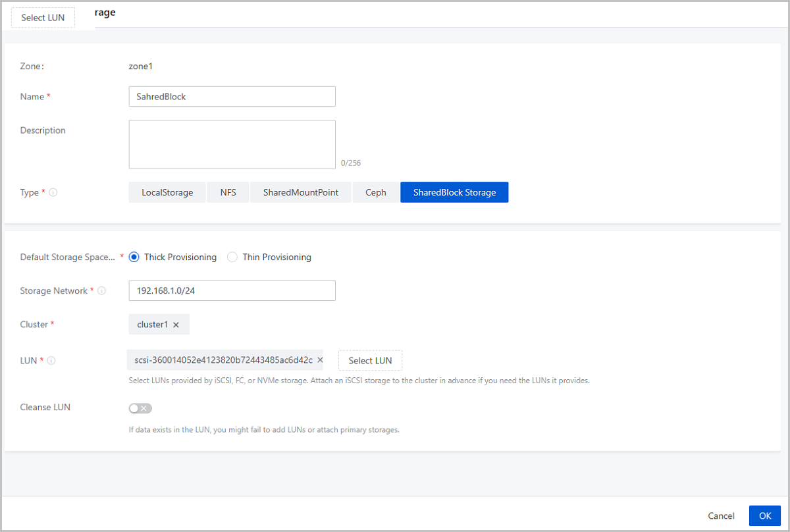The height and width of the screenshot is (532, 790).
Task: Confirm with the OK button
Action: click(x=765, y=516)
